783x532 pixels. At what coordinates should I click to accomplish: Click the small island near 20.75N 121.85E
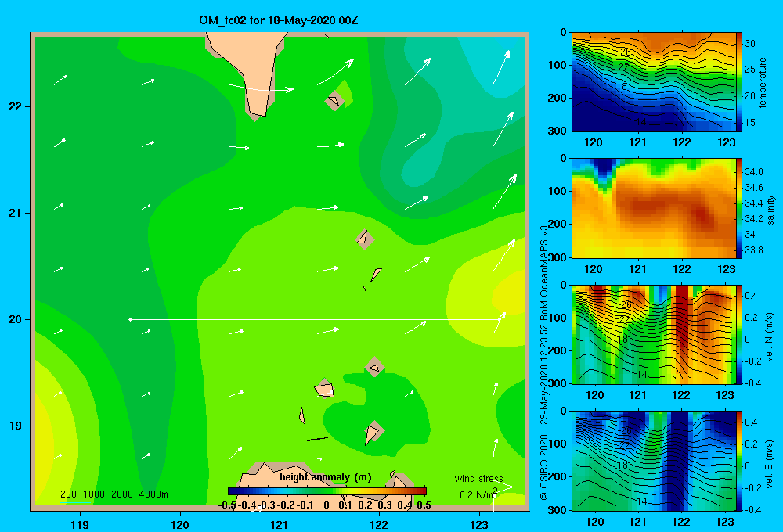pos(365,239)
